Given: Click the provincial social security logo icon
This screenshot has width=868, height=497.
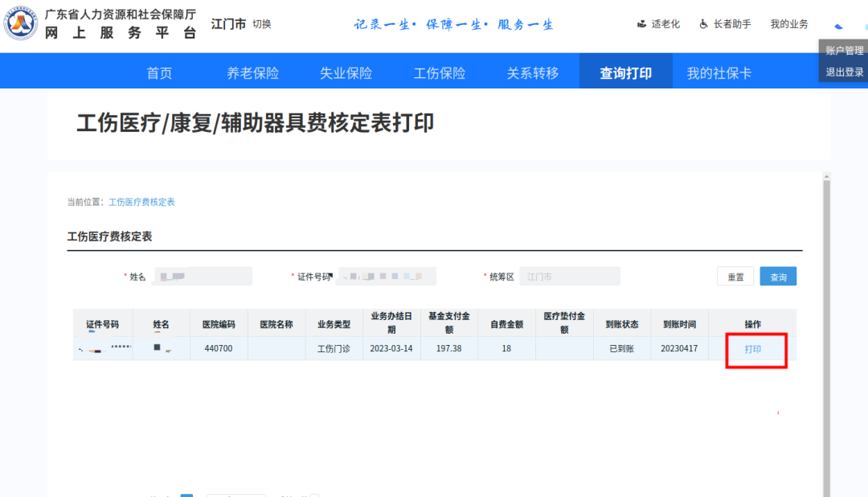Looking at the screenshot, I should pos(21,24).
